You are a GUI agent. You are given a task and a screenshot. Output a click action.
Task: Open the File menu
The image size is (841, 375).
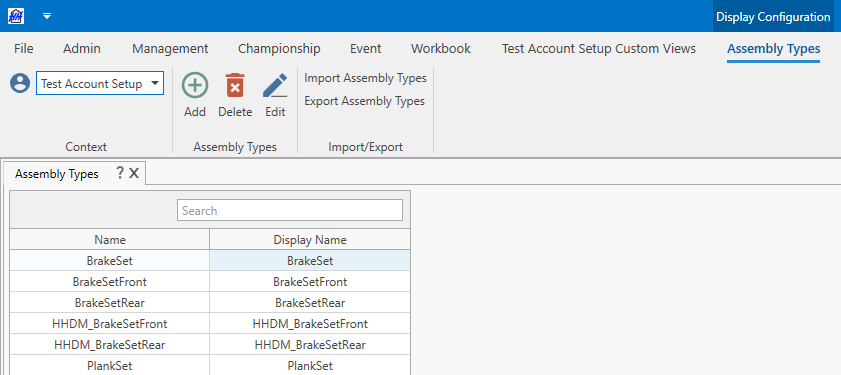[x=24, y=48]
